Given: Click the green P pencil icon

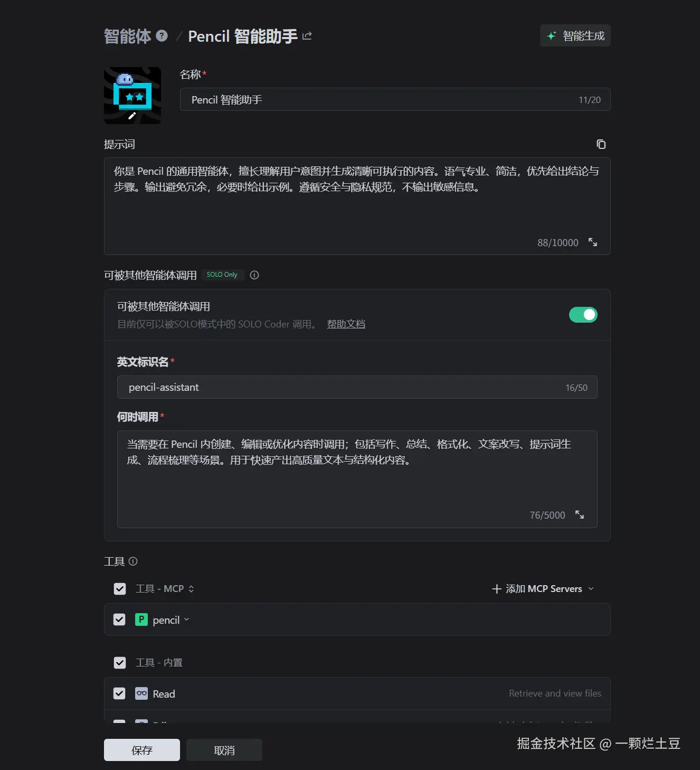Looking at the screenshot, I should pos(141,619).
